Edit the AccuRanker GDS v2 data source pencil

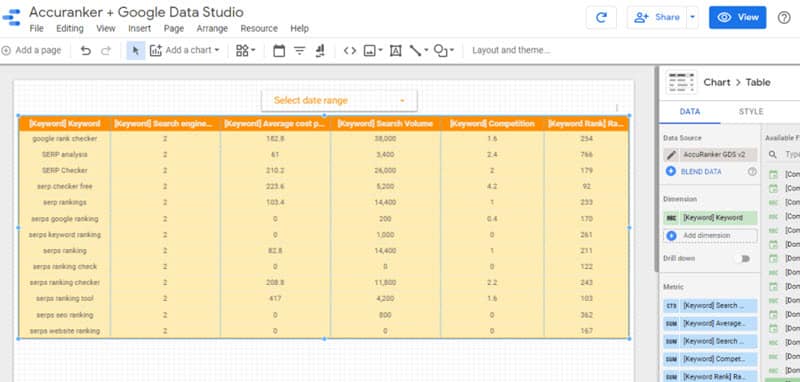coord(671,155)
